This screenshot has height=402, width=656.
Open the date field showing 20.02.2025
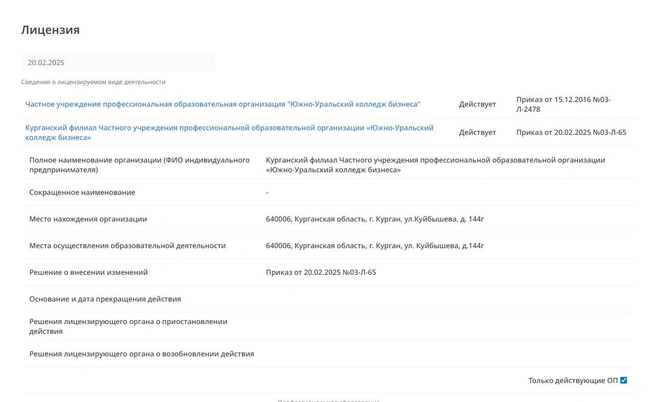point(118,63)
